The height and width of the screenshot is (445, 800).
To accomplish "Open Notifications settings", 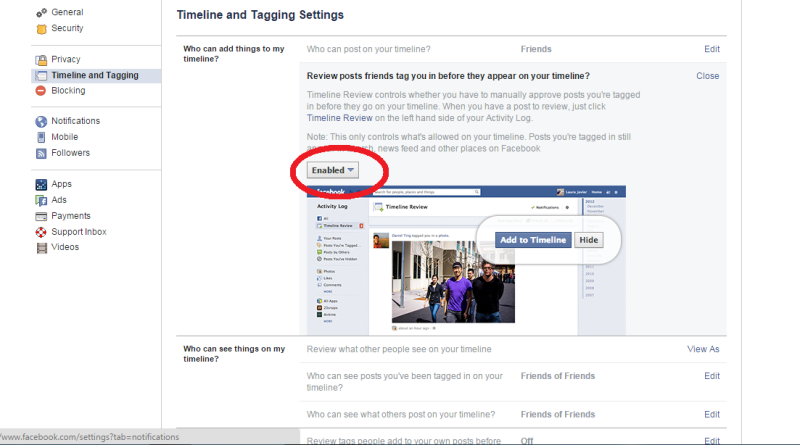I will coord(76,121).
